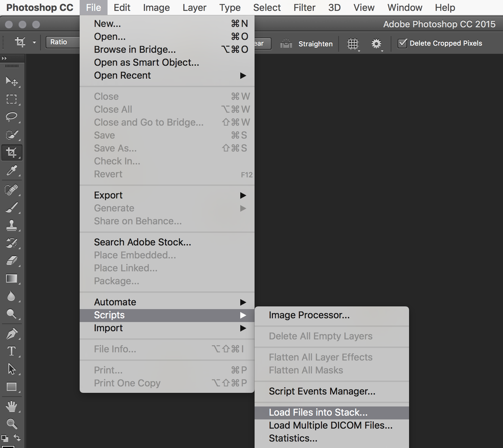Select the Hand tool
Screen dimensions: 503x448
tap(12, 407)
